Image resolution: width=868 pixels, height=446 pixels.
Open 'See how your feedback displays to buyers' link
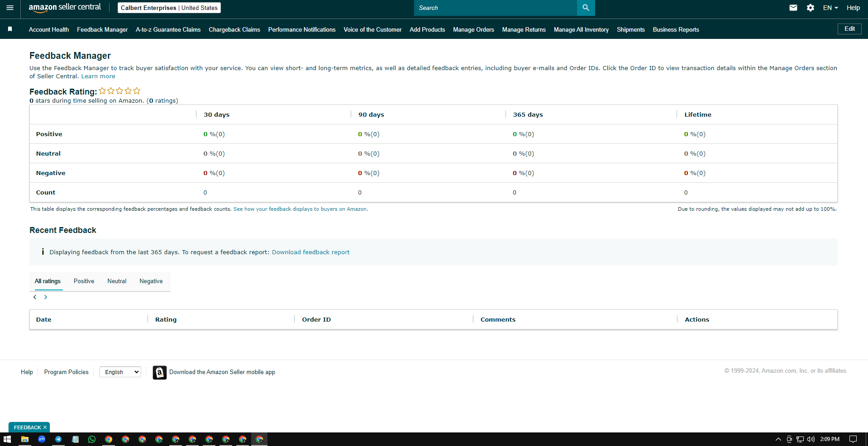pos(300,209)
